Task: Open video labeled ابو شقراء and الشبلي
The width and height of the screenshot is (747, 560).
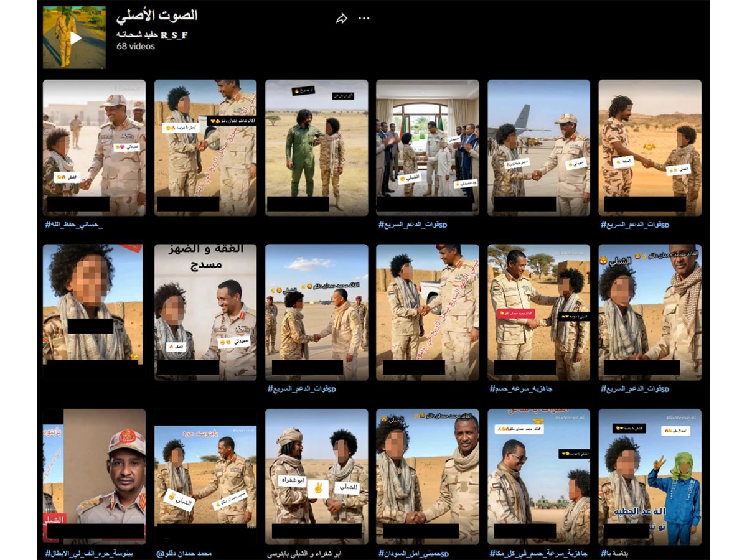Action: (x=317, y=477)
